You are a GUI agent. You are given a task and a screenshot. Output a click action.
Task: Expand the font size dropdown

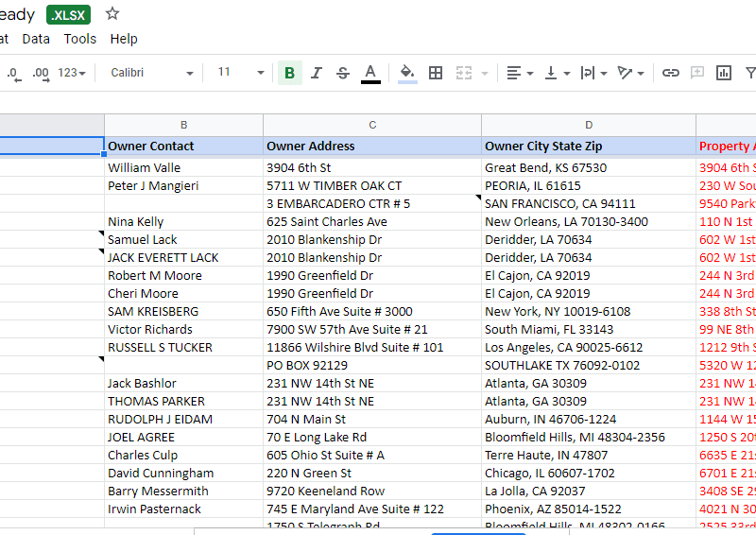(241, 73)
